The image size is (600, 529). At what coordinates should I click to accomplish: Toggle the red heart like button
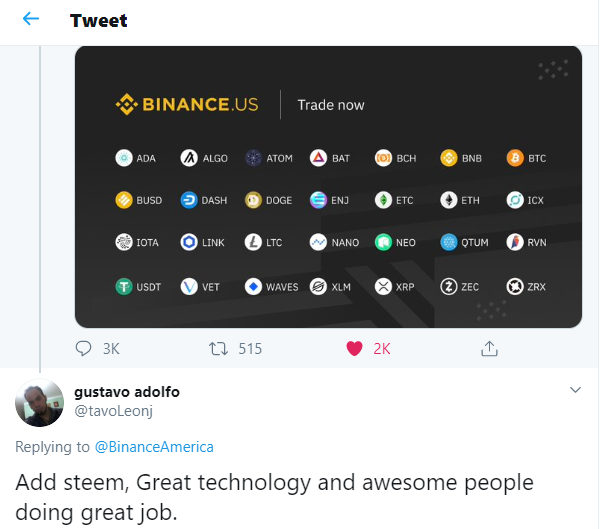354,348
